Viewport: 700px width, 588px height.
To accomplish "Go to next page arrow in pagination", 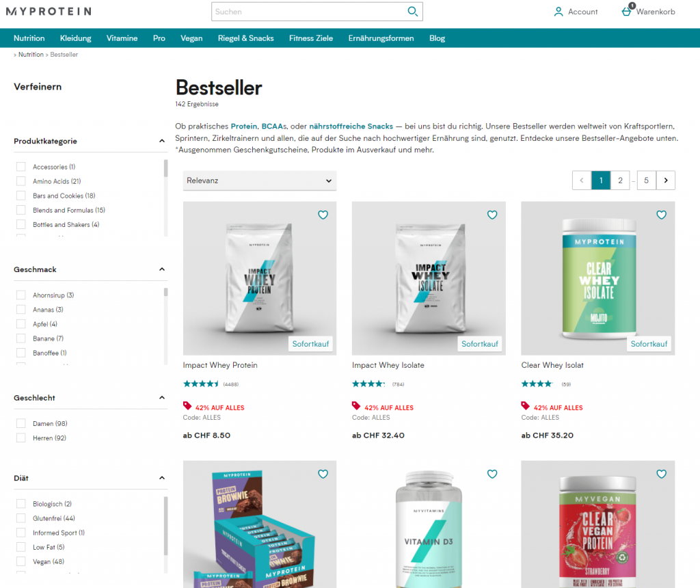I will pyautogui.click(x=666, y=181).
